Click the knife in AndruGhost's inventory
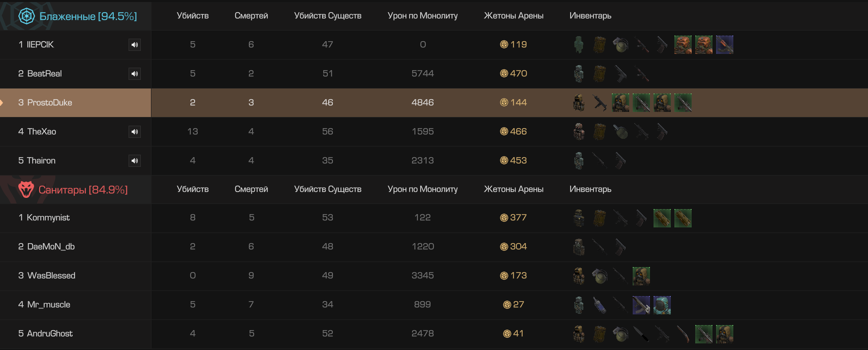This screenshot has height=350, width=868. click(x=641, y=334)
